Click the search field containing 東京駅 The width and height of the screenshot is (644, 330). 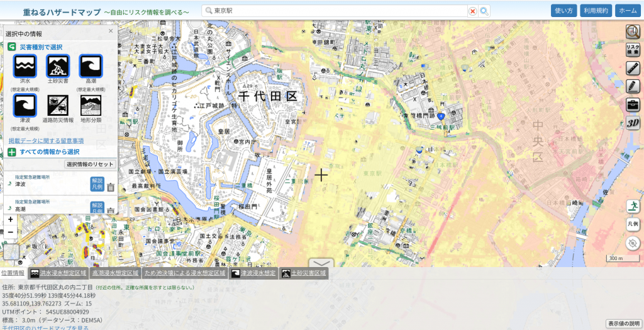[338, 11]
